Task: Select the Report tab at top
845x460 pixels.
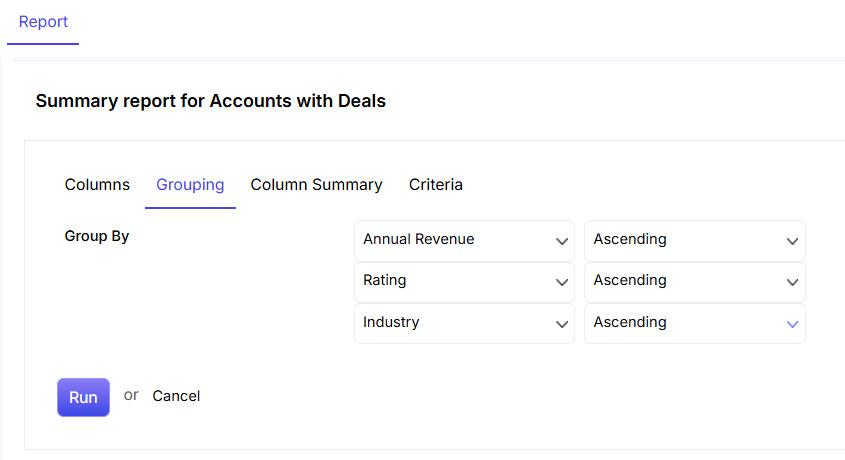Action: pyautogui.click(x=43, y=22)
